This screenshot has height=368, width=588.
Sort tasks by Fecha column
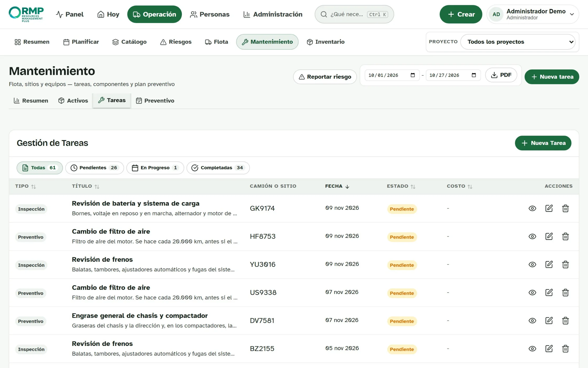coord(337,186)
